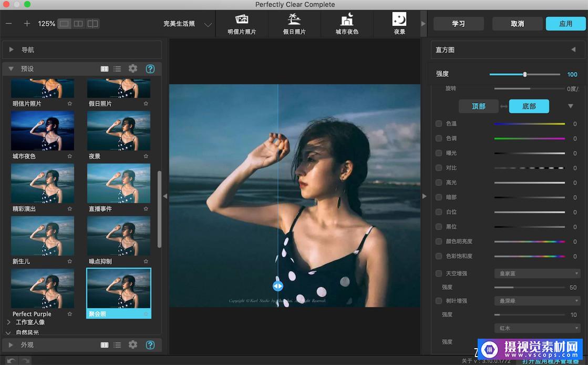Favorite the Perfect Purple preset star
Image resolution: width=588 pixels, height=365 pixels.
[x=70, y=313]
